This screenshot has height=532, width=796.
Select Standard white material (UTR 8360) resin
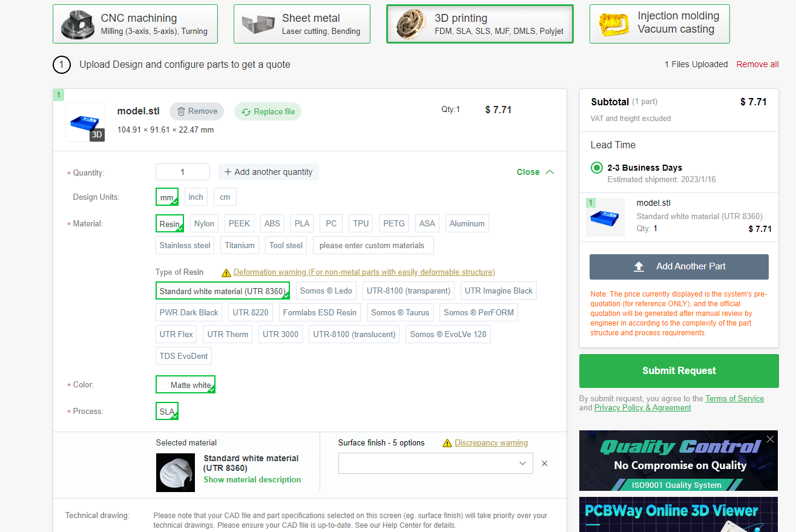pos(223,291)
